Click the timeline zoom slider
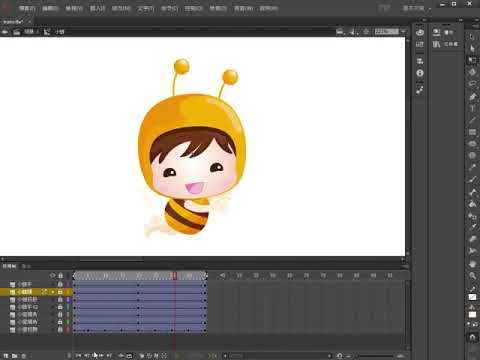Image resolution: width=480 pixels, height=360 pixels. [374, 356]
